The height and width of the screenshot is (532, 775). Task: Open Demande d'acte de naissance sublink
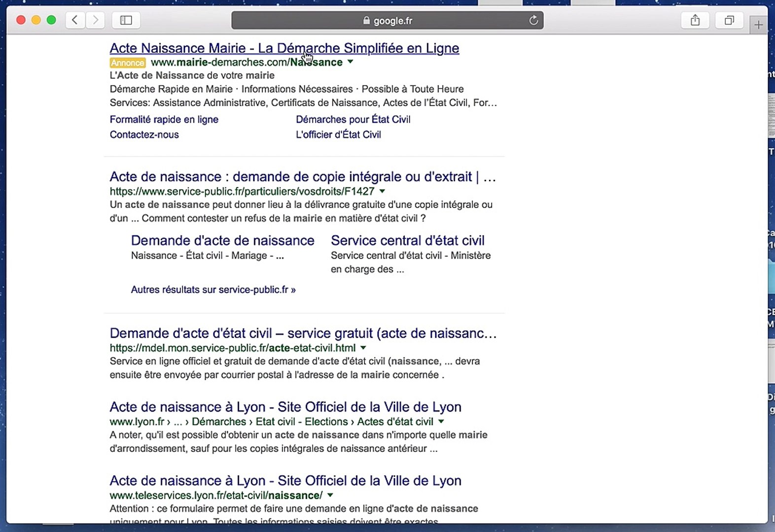[x=223, y=240]
